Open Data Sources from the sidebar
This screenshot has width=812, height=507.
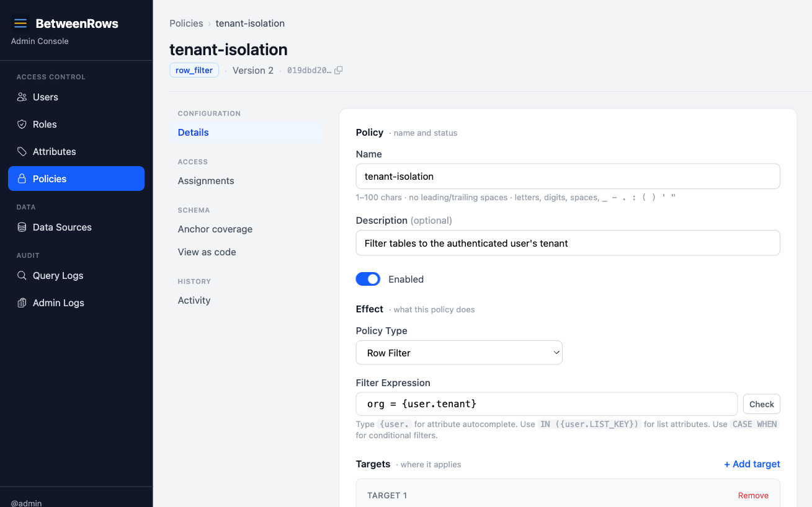[x=76, y=227]
